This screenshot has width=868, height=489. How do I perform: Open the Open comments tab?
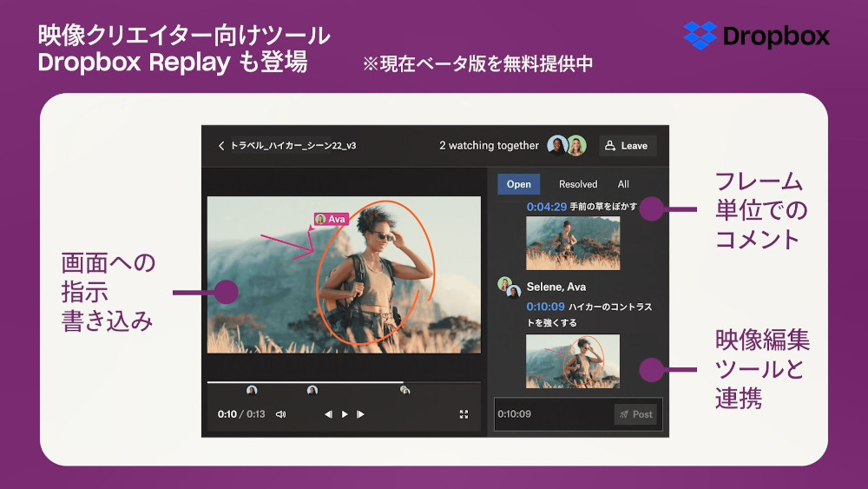(519, 184)
